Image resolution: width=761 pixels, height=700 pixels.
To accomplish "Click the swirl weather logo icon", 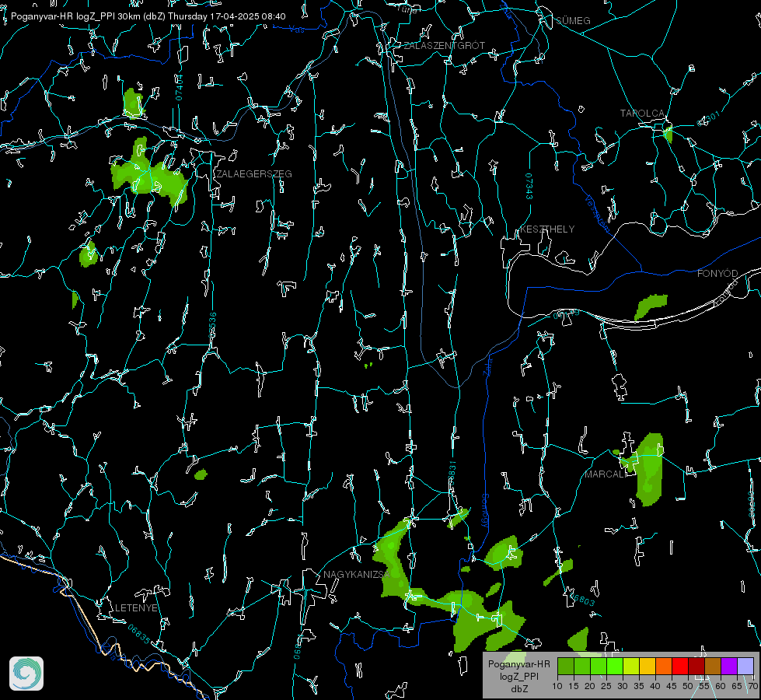I will tap(26, 674).
